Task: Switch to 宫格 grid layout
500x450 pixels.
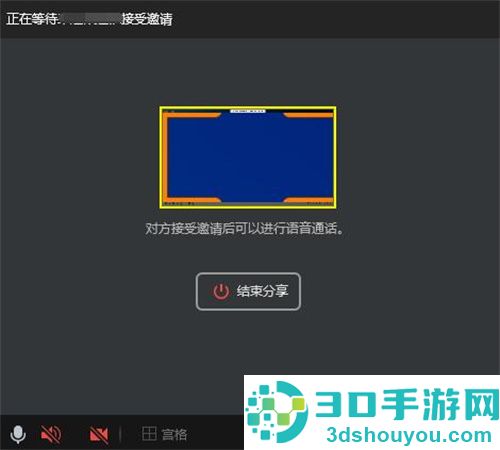Action: (x=164, y=434)
